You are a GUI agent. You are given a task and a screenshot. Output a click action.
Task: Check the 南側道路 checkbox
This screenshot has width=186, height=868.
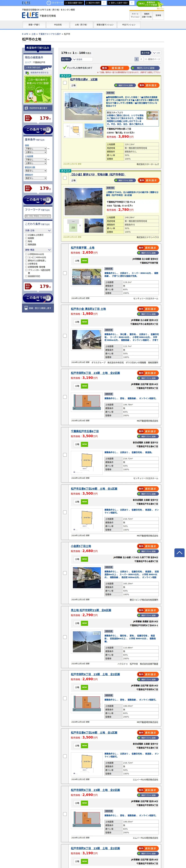click(26, 245)
